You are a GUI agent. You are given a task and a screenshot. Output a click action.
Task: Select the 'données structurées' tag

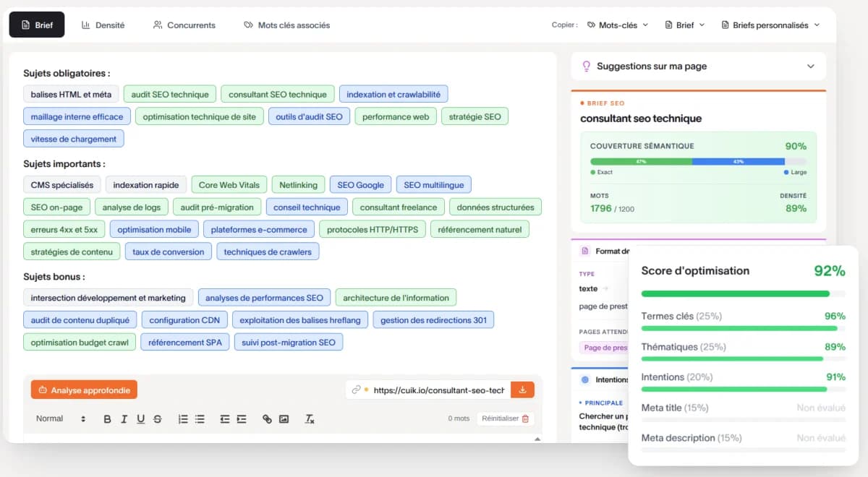(495, 207)
